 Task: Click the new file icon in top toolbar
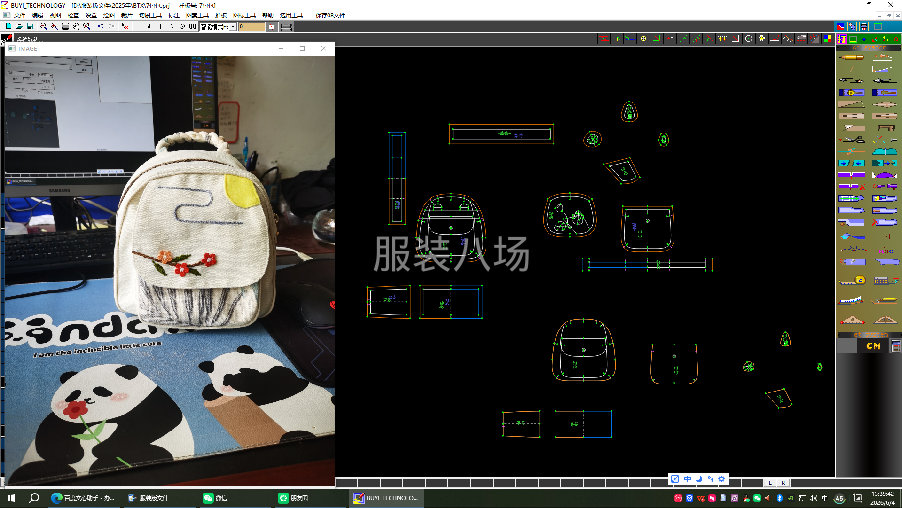(9, 26)
